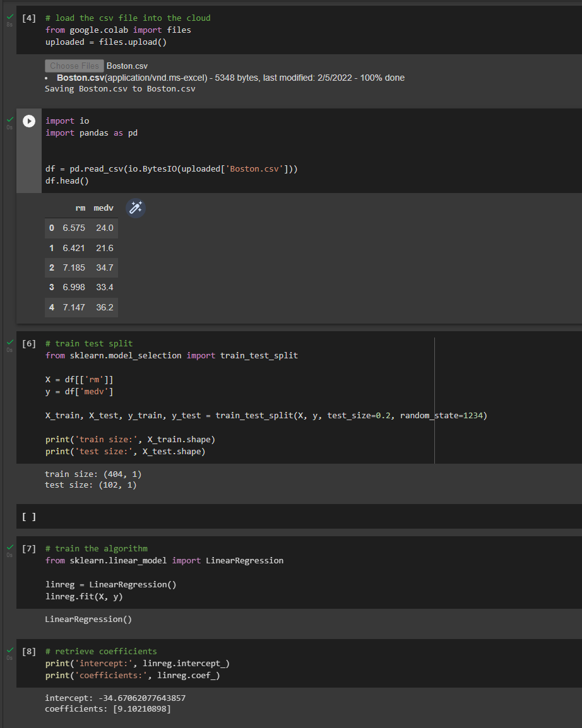Click execution count [6] on the train-test split cell

tap(28, 343)
